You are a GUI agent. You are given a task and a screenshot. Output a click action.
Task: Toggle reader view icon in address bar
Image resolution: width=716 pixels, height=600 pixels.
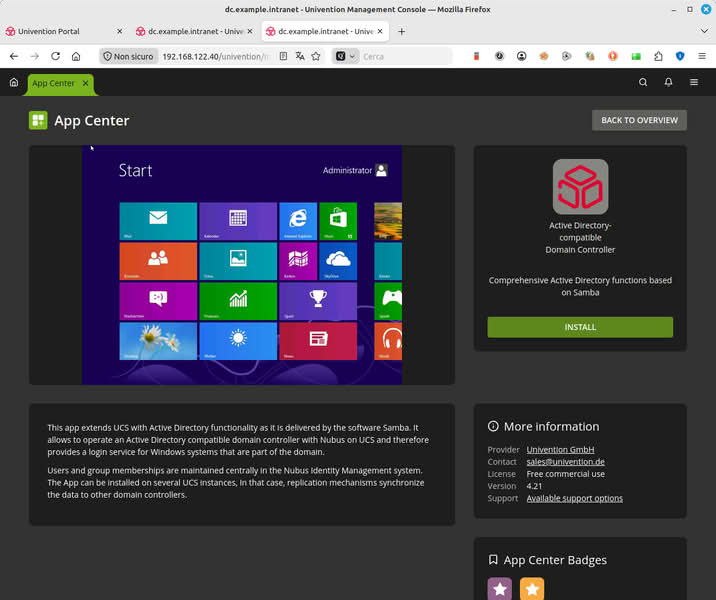coord(283,56)
